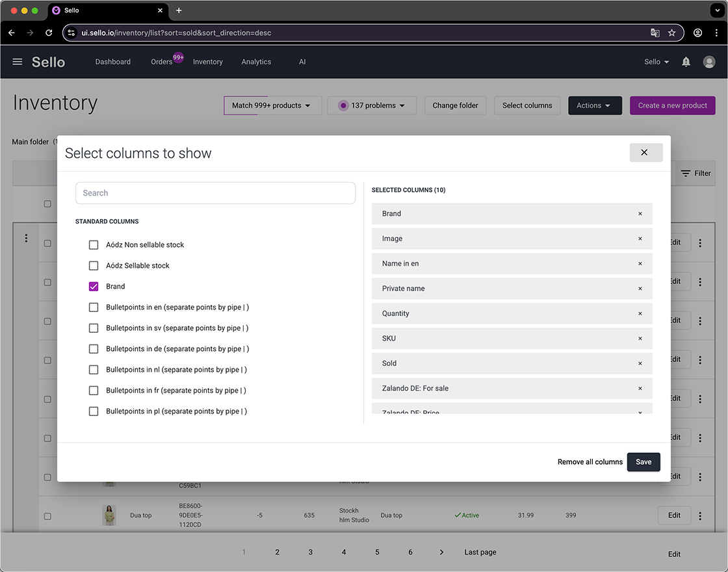Image resolution: width=728 pixels, height=572 pixels.
Task: Click the browser back arrow
Action: coord(11,32)
